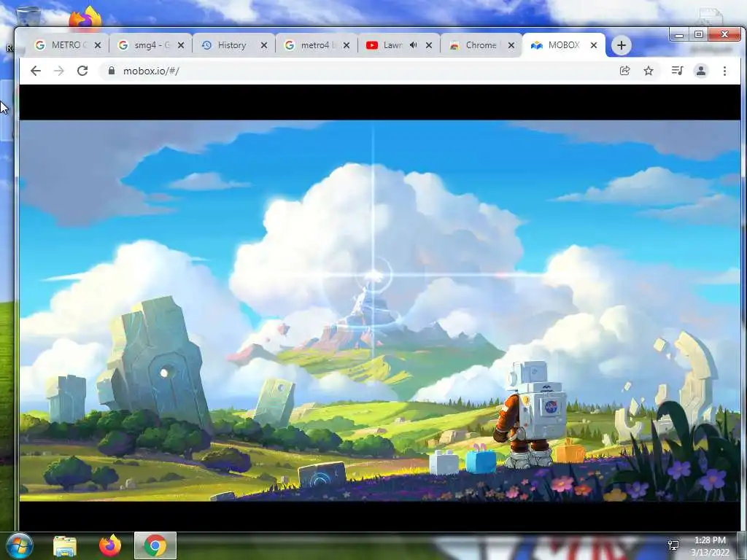Click the forward navigation arrow
The image size is (747, 560).
(x=59, y=71)
